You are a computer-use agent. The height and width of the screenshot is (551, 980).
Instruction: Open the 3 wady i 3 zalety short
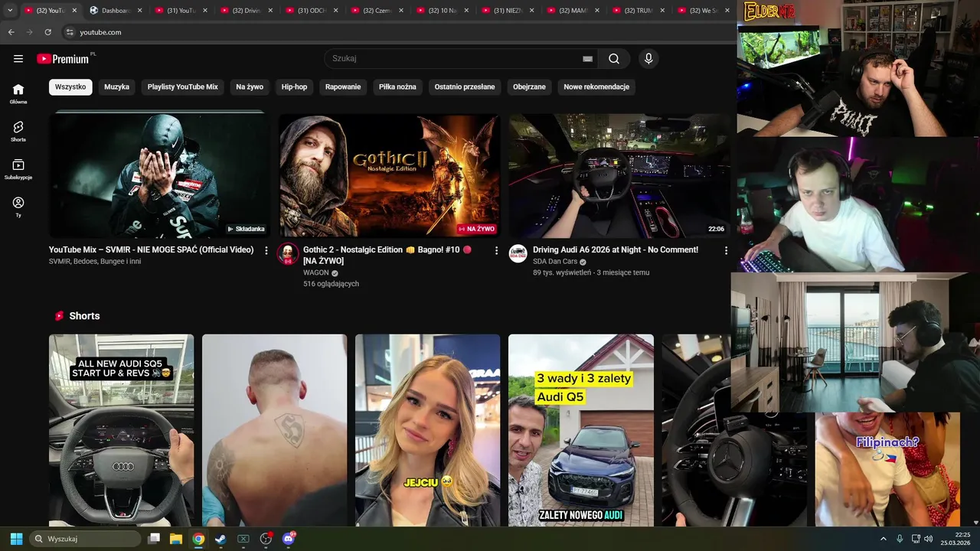(x=581, y=430)
